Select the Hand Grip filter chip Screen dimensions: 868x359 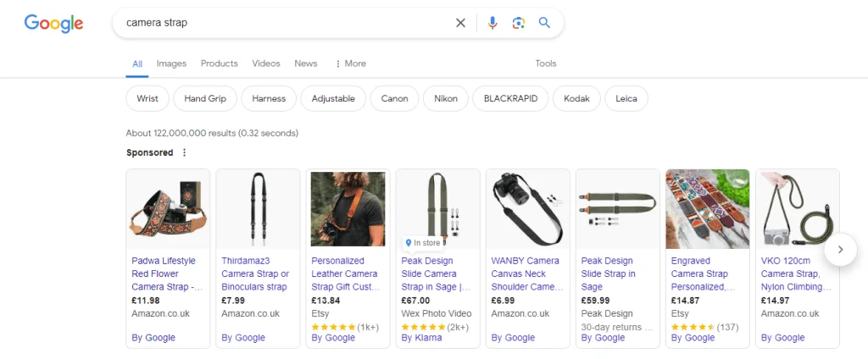pos(205,99)
